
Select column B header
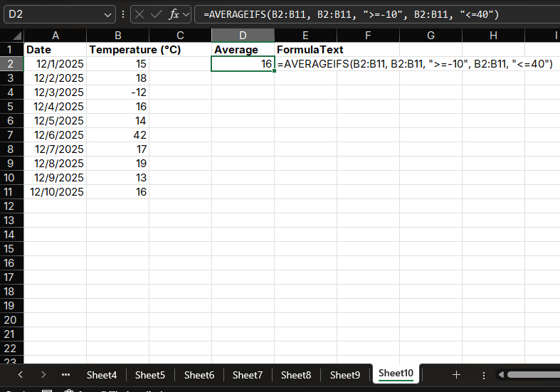coord(117,36)
